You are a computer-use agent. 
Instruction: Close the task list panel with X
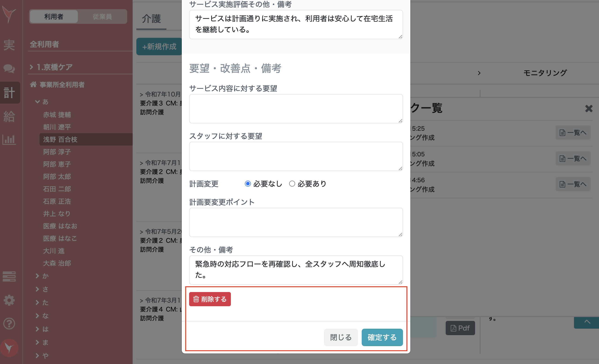pyautogui.click(x=588, y=108)
